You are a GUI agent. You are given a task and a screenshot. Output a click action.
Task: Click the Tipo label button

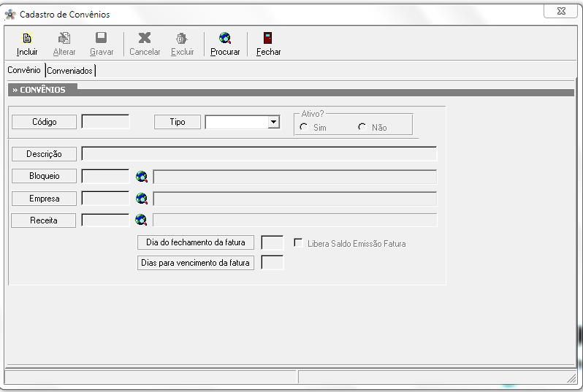[x=178, y=122]
